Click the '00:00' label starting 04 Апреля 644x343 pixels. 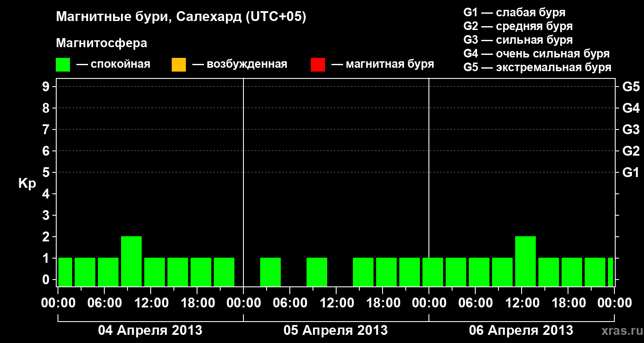click(58, 303)
